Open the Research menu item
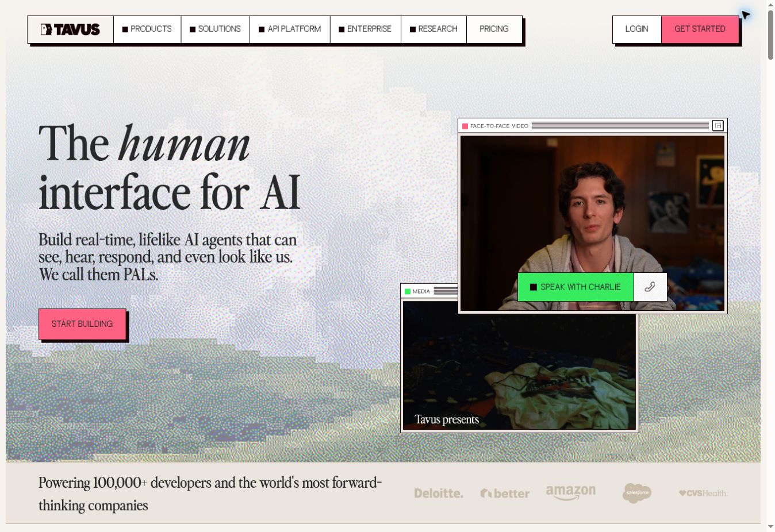 [433, 29]
